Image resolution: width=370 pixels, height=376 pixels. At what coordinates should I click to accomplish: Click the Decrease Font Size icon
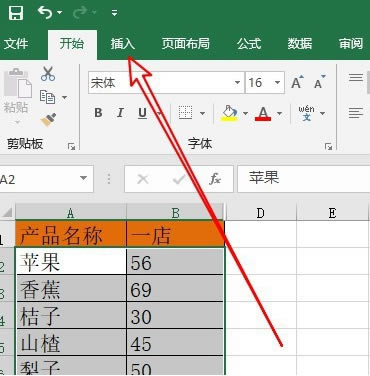(319, 82)
